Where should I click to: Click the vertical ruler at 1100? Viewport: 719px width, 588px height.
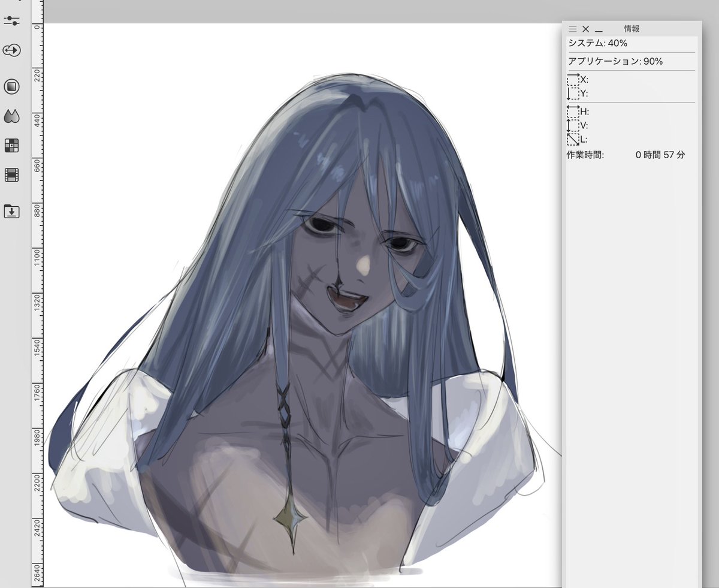click(37, 258)
